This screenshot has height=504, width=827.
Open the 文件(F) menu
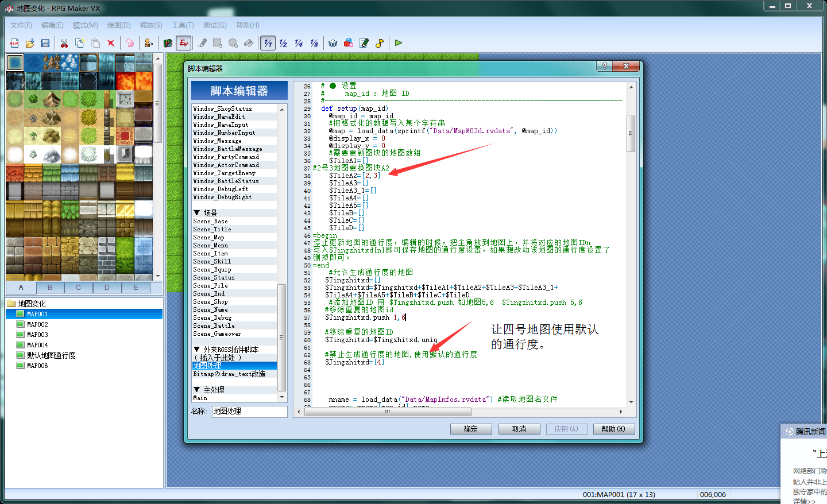[x=21, y=25]
